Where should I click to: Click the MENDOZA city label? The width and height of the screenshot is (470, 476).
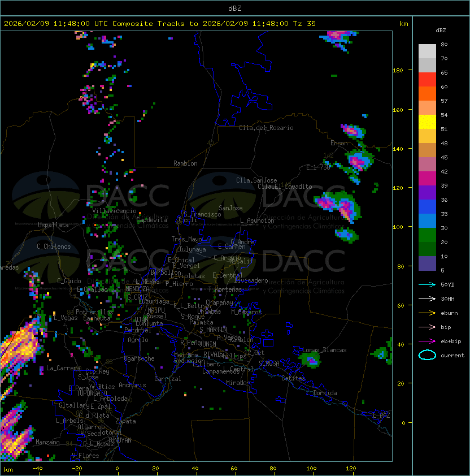click(137, 289)
